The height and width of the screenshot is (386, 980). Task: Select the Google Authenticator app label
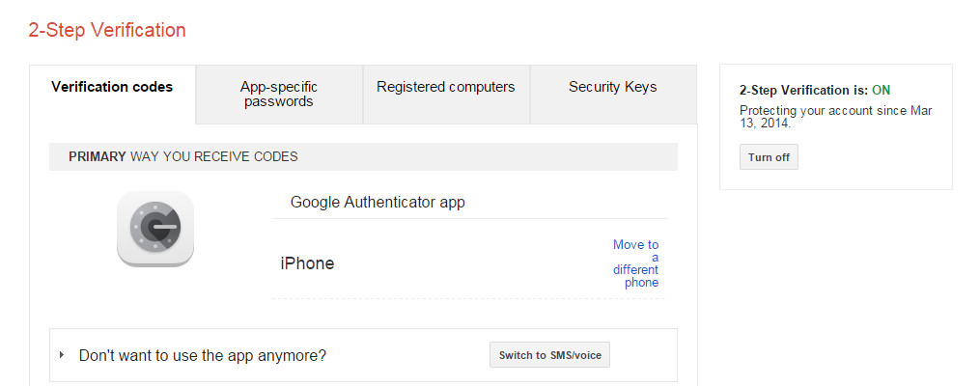pyautogui.click(x=378, y=203)
